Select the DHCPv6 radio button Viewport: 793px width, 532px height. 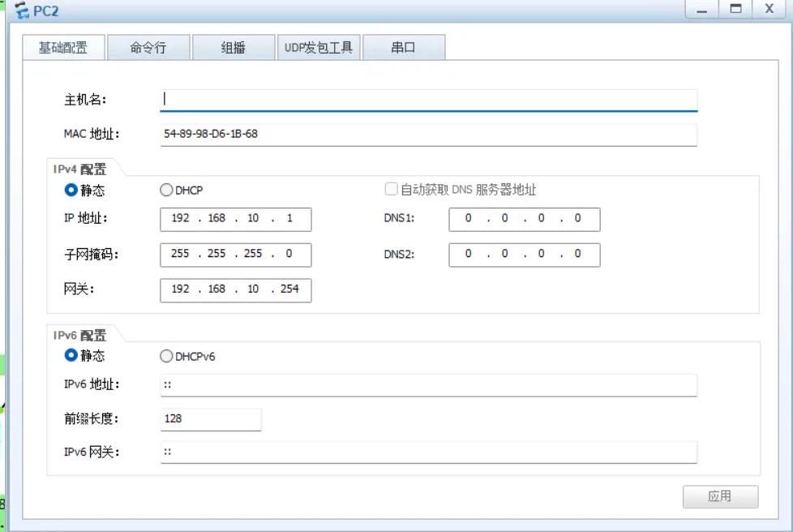(x=166, y=356)
